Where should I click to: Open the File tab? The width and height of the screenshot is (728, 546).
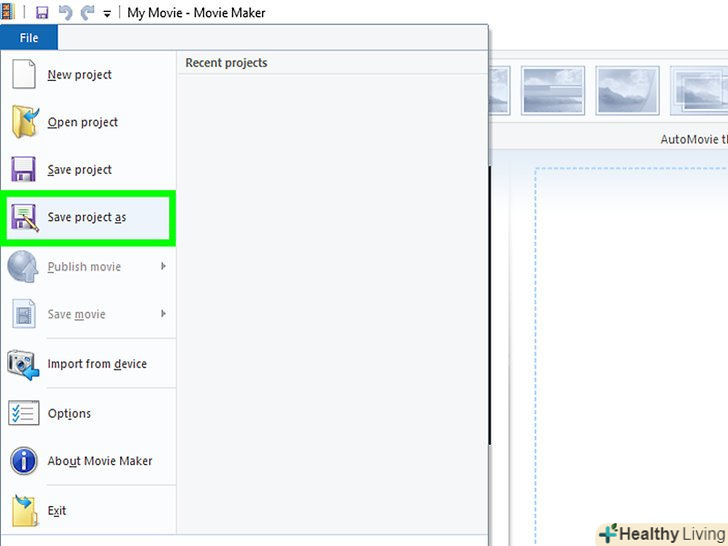(x=29, y=38)
